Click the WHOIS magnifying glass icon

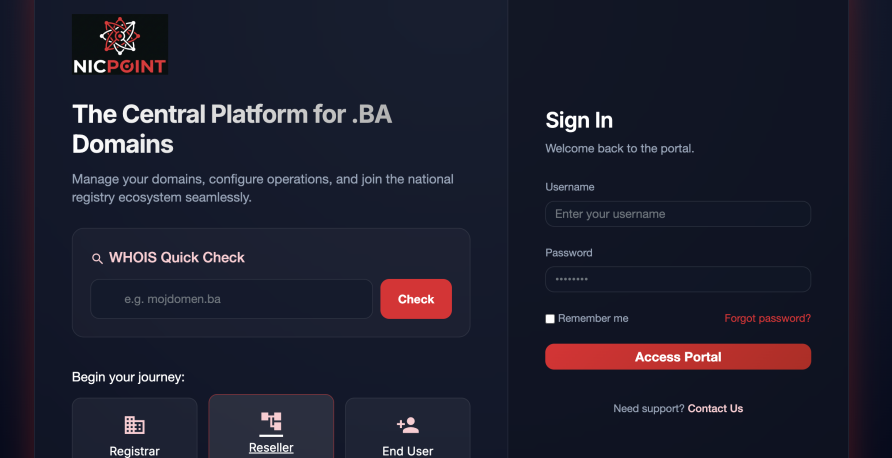pyautogui.click(x=97, y=258)
